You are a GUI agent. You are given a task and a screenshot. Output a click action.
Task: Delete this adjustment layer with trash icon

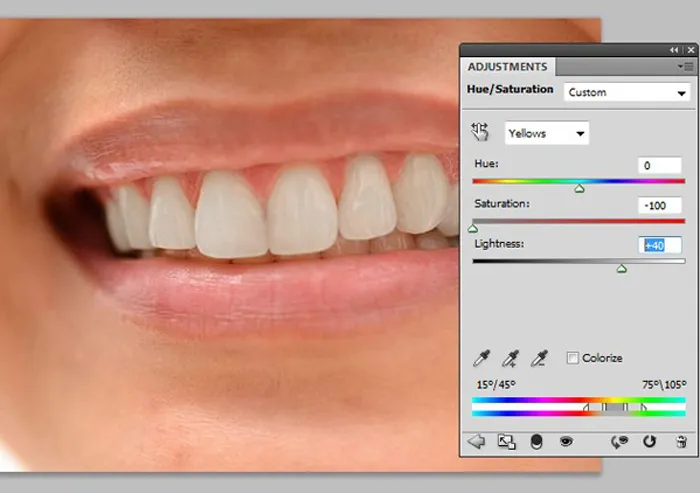pos(681,441)
